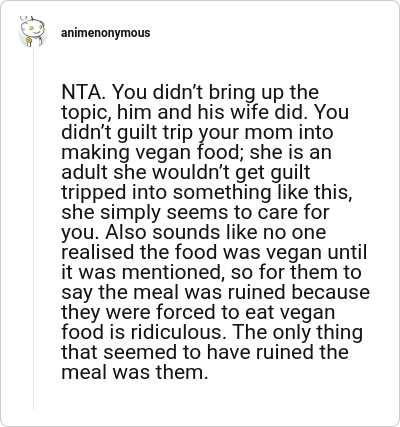Collapse the comment via the vertical thread line
This screenshot has height=427, width=400.
click(x=33, y=230)
